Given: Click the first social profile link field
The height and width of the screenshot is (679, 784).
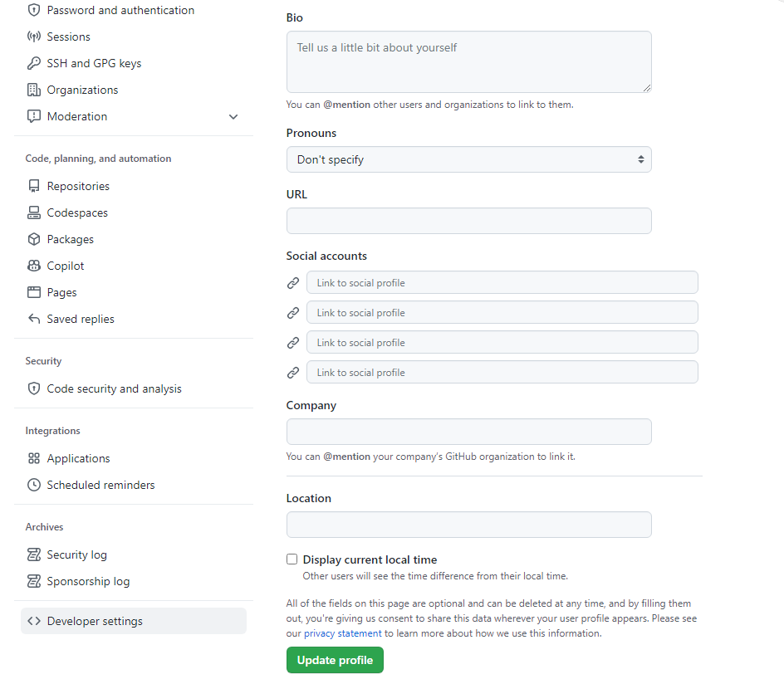Looking at the screenshot, I should click(502, 282).
